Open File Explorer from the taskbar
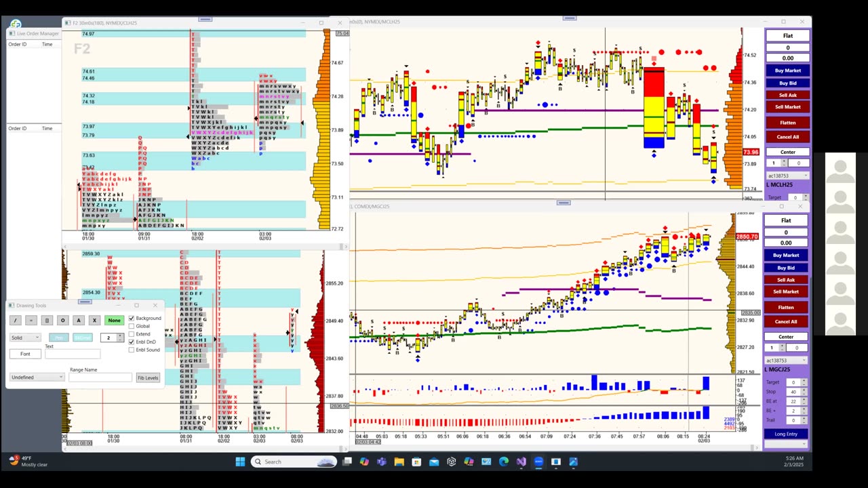Screen dimensions: 868x488 click(399, 462)
